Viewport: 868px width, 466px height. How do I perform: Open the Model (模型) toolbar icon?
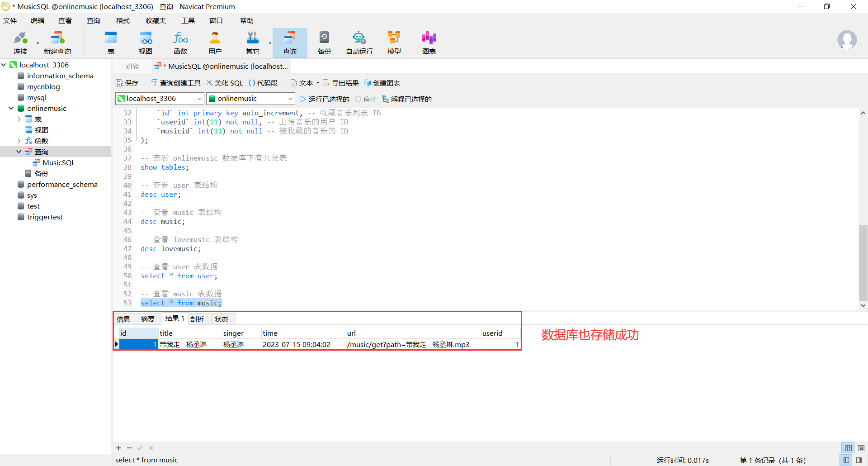point(394,43)
